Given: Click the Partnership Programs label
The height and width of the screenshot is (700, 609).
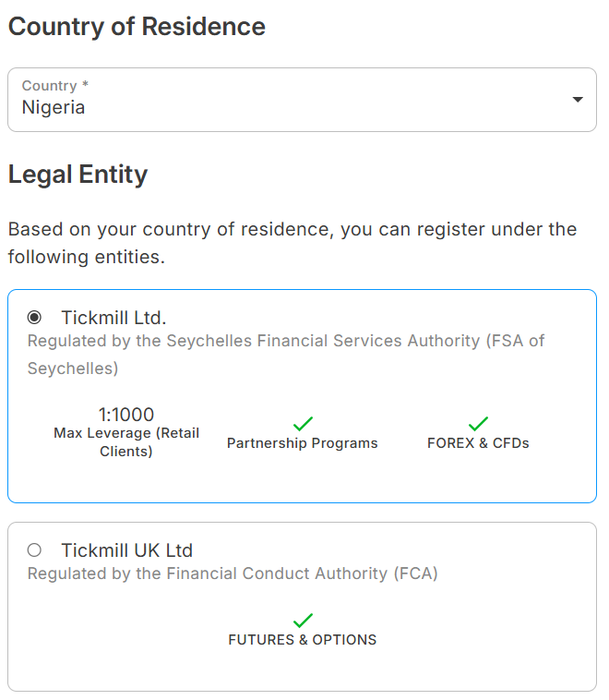Looking at the screenshot, I should coord(303,443).
